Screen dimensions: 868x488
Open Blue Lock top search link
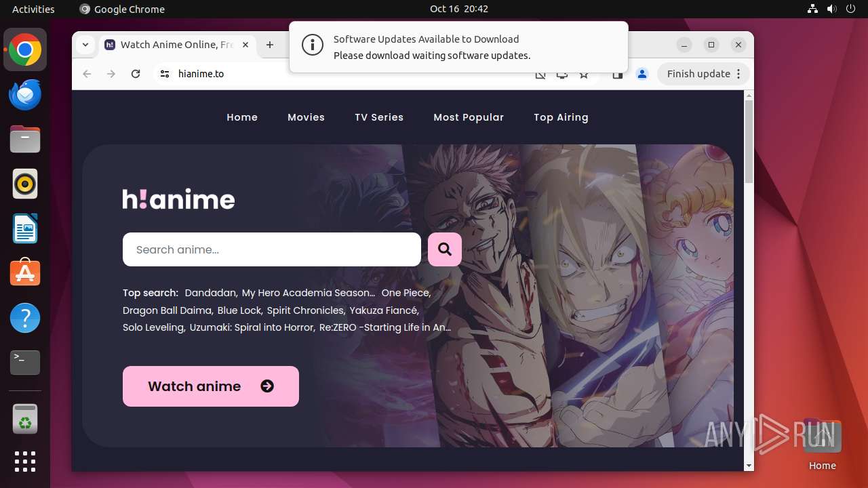pyautogui.click(x=240, y=310)
